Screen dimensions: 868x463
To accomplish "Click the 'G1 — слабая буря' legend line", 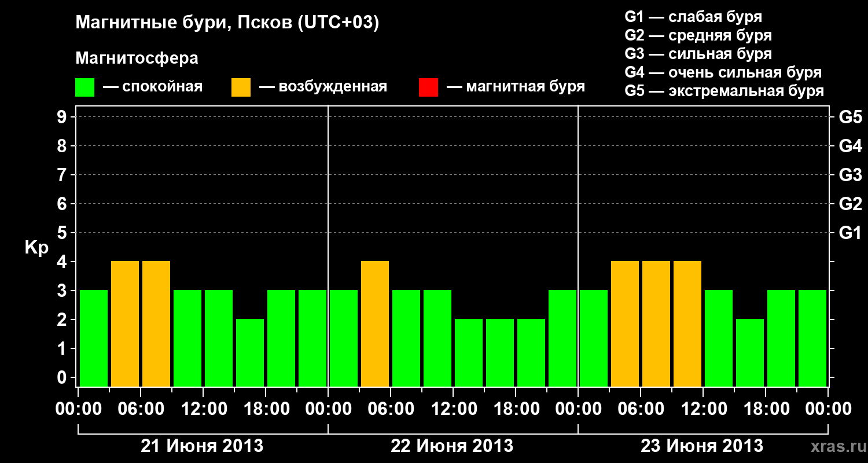I will pyautogui.click(x=693, y=17).
